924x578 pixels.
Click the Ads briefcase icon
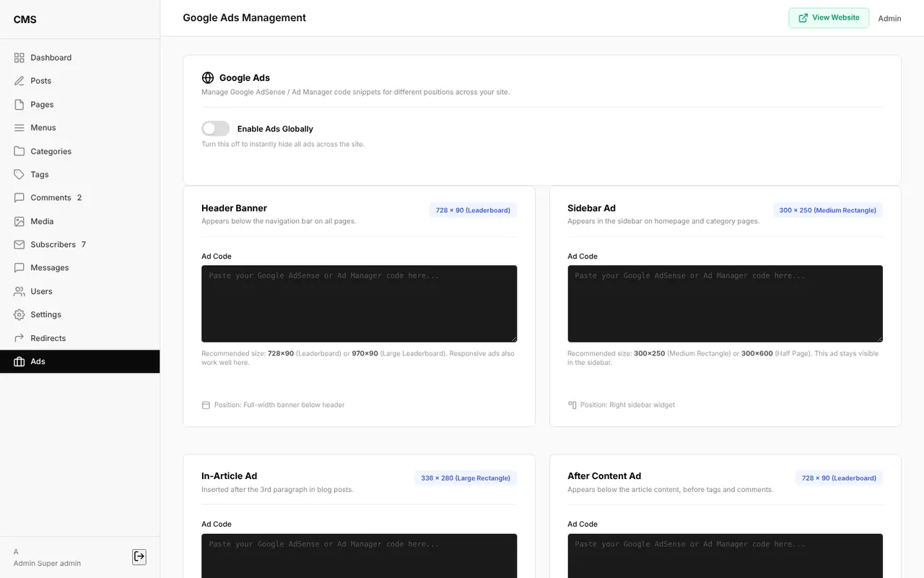coord(19,362)
